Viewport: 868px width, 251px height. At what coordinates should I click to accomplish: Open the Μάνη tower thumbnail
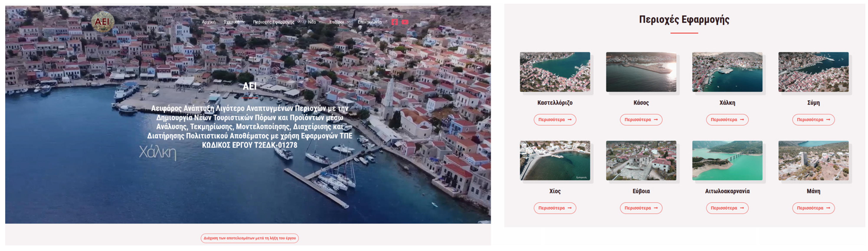(813, 160)
